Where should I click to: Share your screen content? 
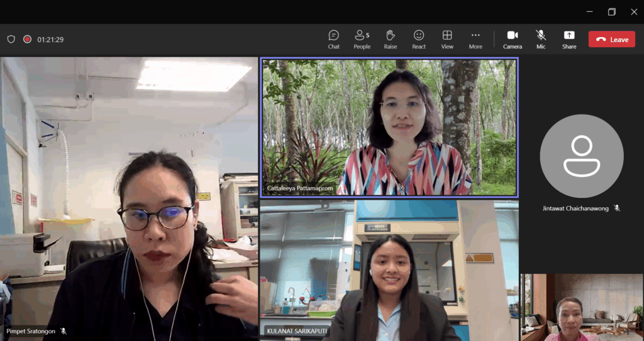[x=569, y=39]
